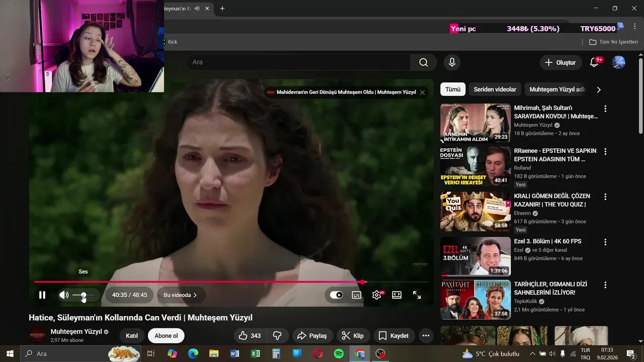The width and height of the screenshot is (644, 362).
Task: Toggle subtitles with the captions icon
Action: click(356, 295)
